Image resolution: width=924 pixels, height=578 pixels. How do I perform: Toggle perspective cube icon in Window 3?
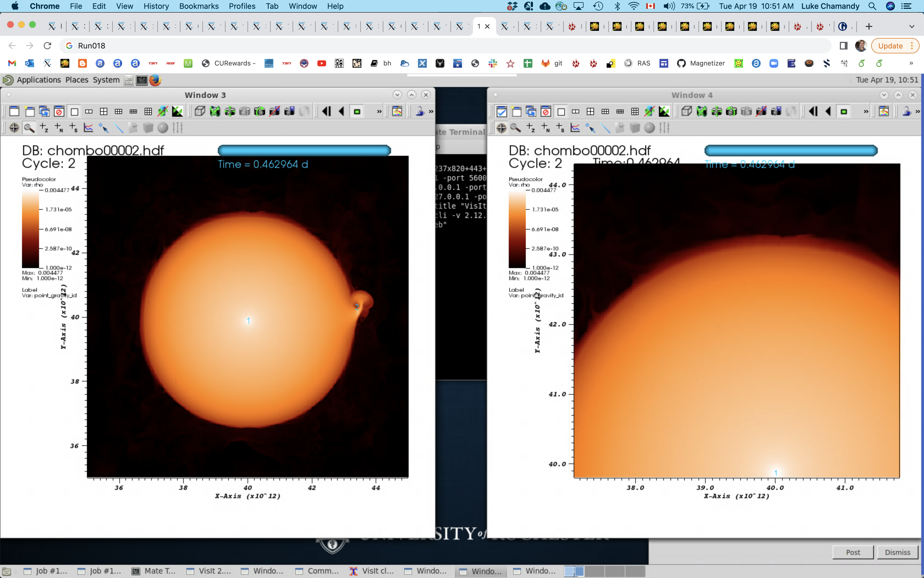click(200, 112)
